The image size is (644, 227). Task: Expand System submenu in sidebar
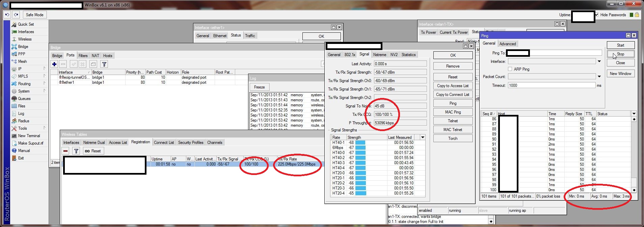point(44,91)
